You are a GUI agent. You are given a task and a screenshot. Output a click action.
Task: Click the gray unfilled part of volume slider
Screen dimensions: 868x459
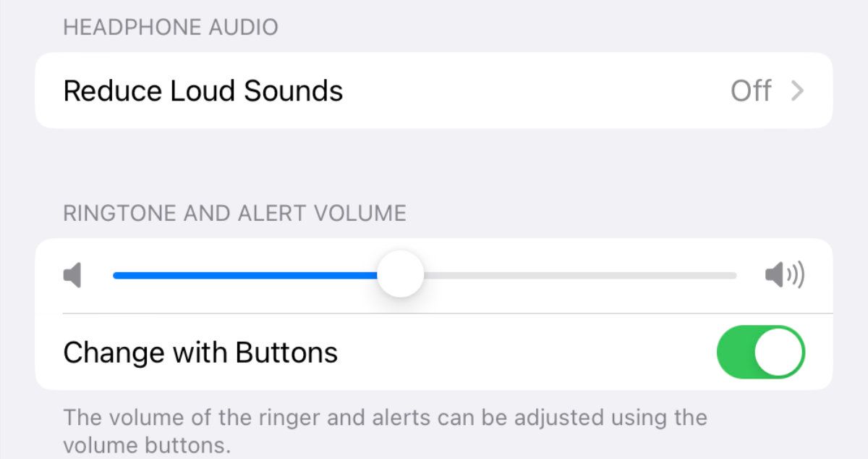tap(580, 275)
